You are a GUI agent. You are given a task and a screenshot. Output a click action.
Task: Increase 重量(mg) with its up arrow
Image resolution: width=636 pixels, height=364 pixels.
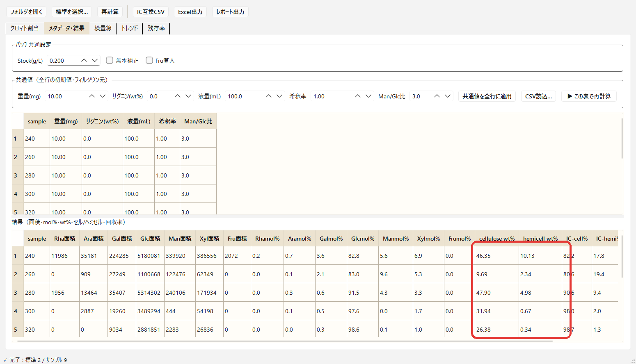click(92, 96)
